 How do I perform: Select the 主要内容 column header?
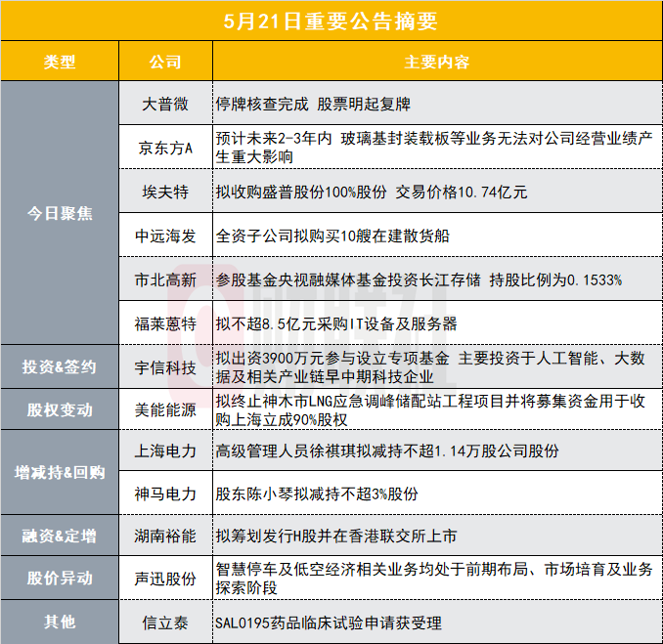(437, 63)
